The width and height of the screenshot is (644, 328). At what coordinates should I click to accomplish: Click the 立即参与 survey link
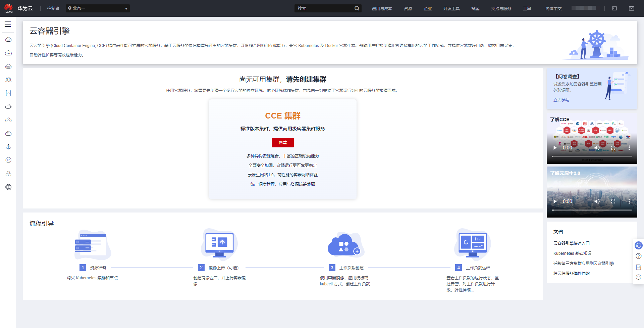pyautogui.click(x=561, y=100)
